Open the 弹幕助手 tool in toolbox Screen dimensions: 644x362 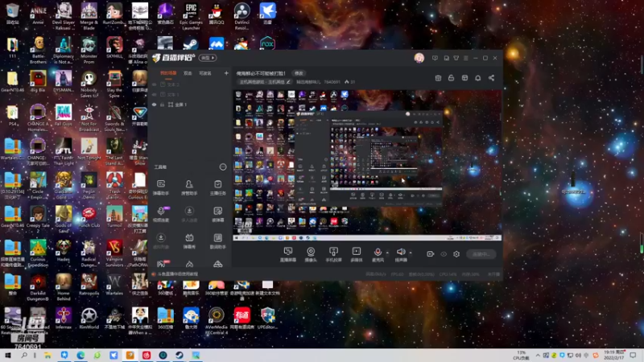point(160,187)
